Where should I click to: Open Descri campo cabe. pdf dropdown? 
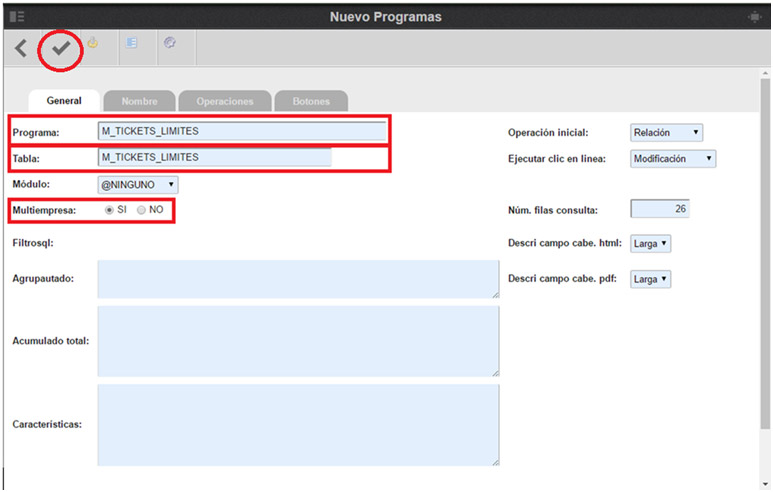(x=650, y=279)
